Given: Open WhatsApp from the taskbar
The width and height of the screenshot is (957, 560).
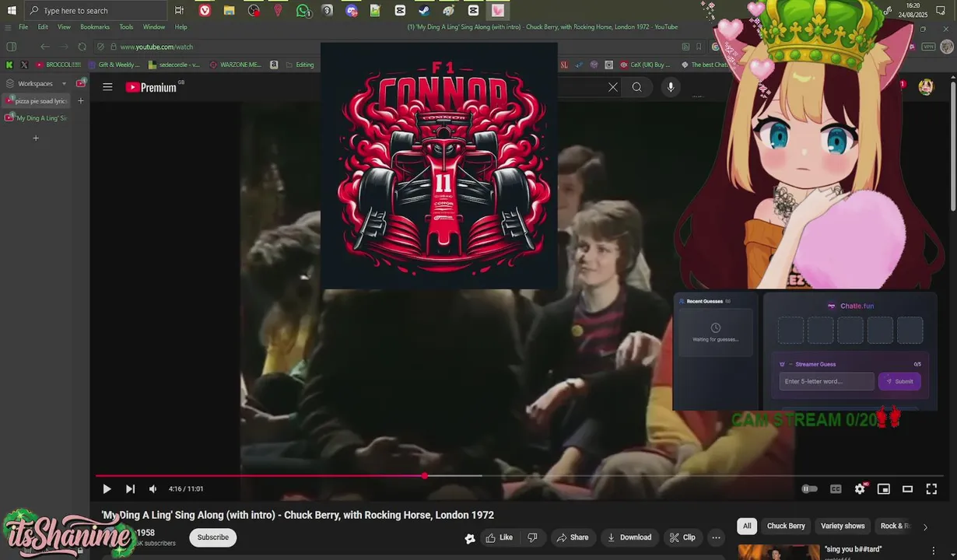Looking at the screenshot, I should click(x=303, y=10).
